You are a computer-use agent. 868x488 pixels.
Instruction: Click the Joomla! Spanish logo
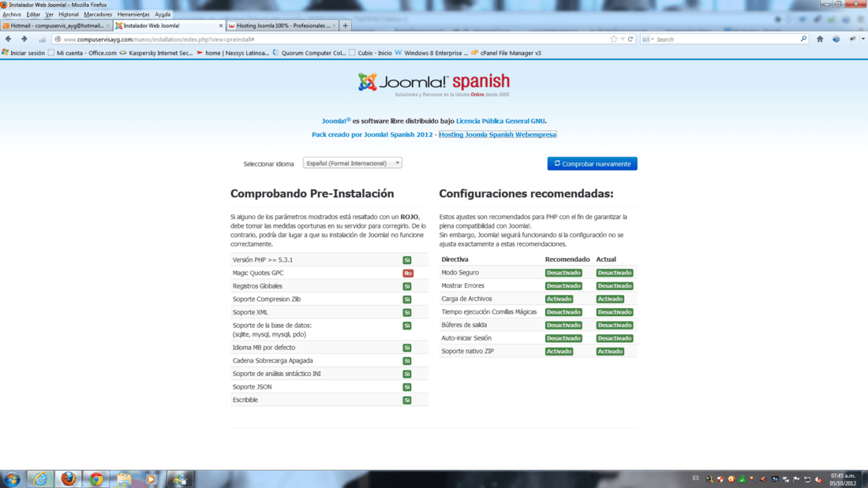coord(433,84)
